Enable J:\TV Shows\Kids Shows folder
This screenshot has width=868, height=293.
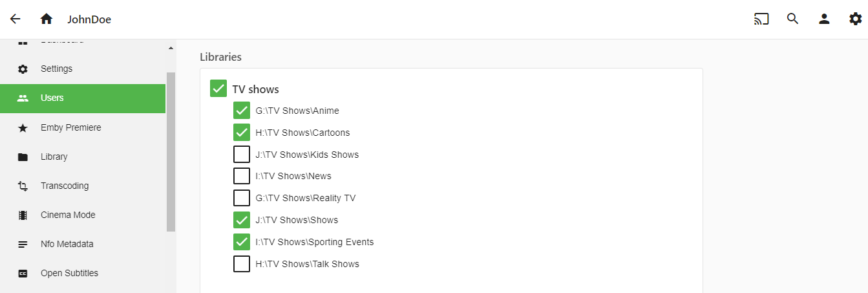242,155
